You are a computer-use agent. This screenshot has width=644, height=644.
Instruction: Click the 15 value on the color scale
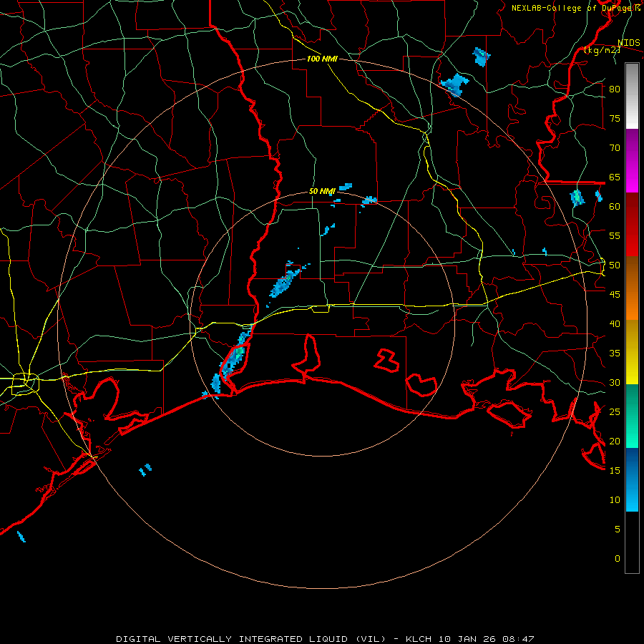click(x=615, y=471)
